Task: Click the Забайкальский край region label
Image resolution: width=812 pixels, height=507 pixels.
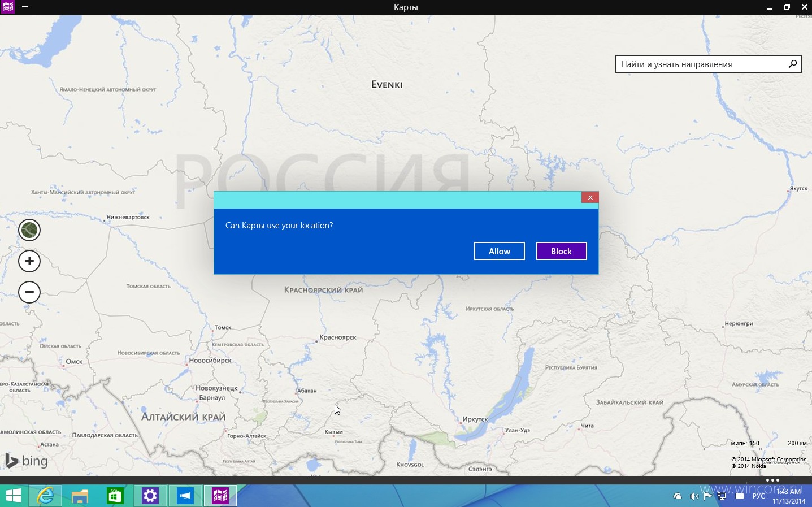Action: 630,402
